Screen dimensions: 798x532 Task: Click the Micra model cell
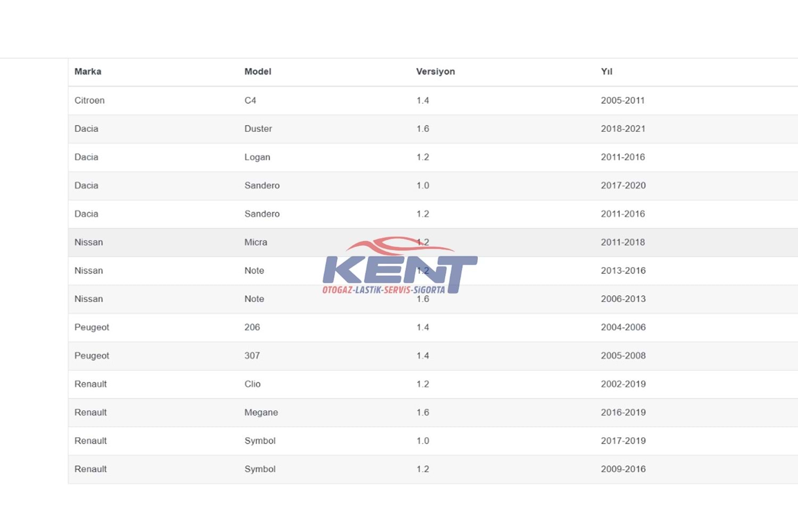click(x=255, y=243)
